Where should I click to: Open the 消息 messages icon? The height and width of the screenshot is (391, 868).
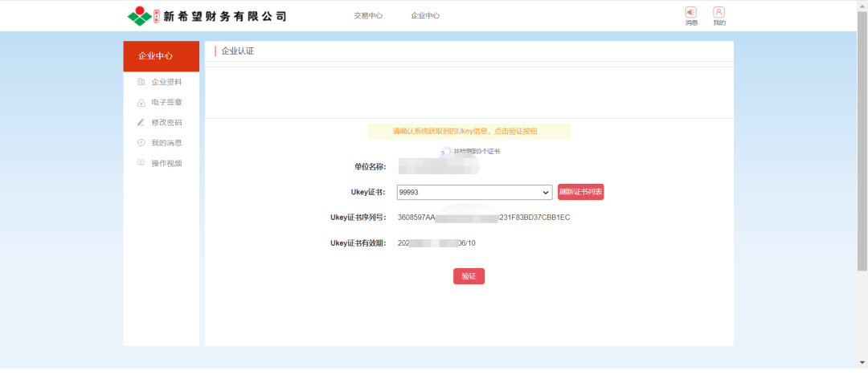[691, 13]
